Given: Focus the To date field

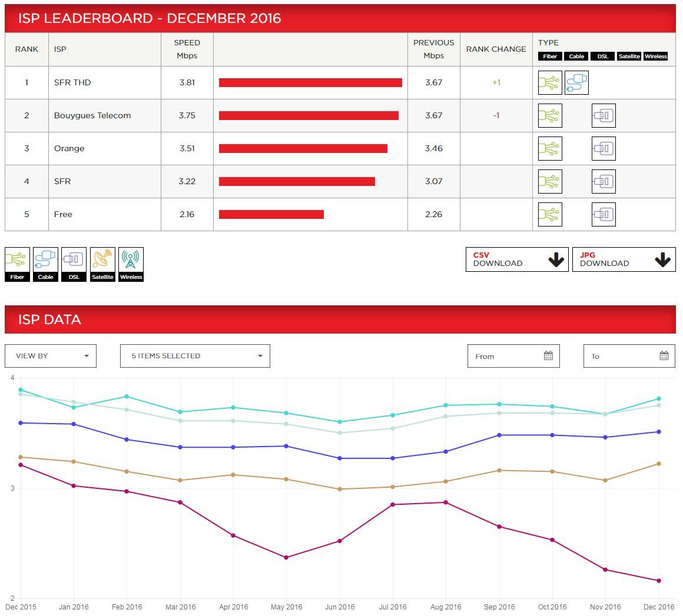Looking at the screenshot, I should (x=629, y=356).
